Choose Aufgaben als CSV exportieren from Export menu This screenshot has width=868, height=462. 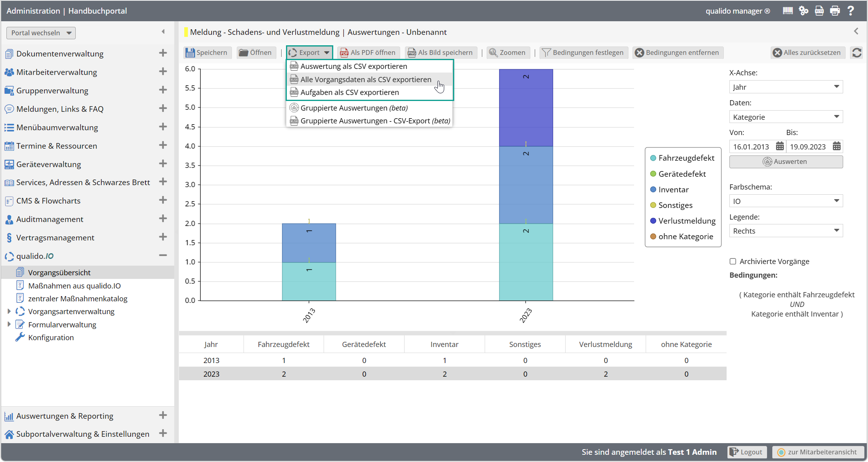pos(350,92)
